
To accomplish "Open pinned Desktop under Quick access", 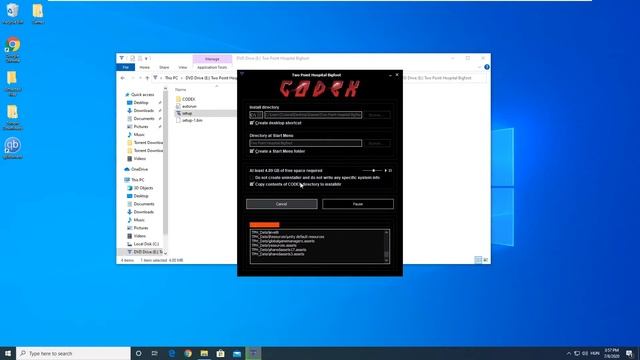I will pos(141,102).
